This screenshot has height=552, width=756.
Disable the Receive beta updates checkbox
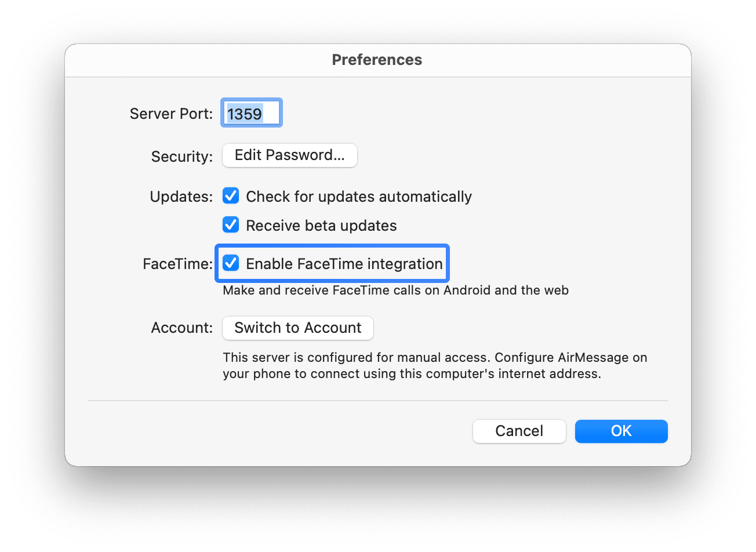tap(231, 225)
